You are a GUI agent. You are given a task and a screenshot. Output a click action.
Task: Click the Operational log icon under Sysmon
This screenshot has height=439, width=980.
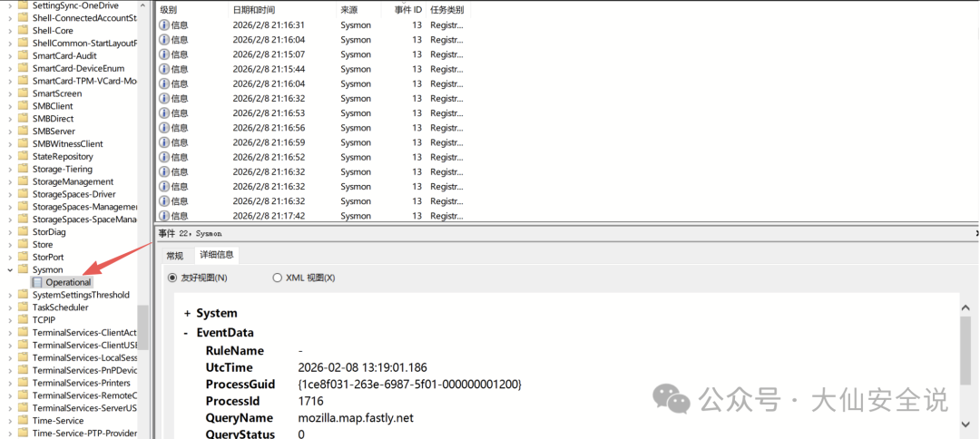pyautogui.click(x=37, y=282)
